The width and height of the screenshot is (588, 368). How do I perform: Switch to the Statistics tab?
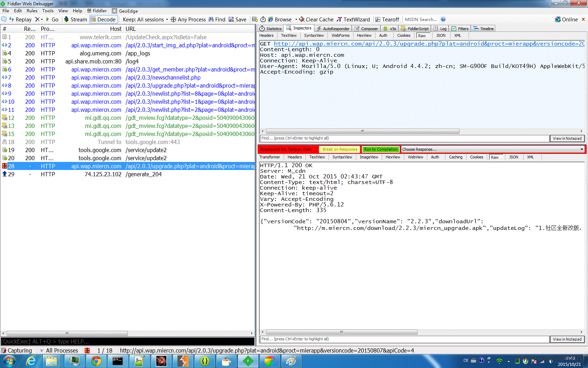[270, 29]
